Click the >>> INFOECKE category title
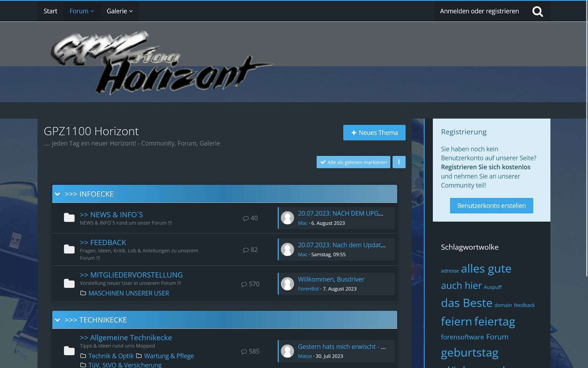588x368 pixels. pos(89,194)
